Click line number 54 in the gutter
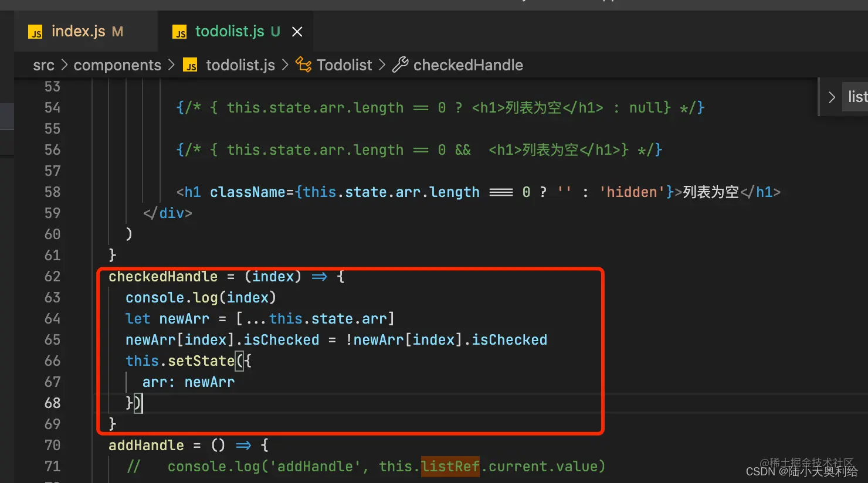868x483 pixels. tap(52, 107)
